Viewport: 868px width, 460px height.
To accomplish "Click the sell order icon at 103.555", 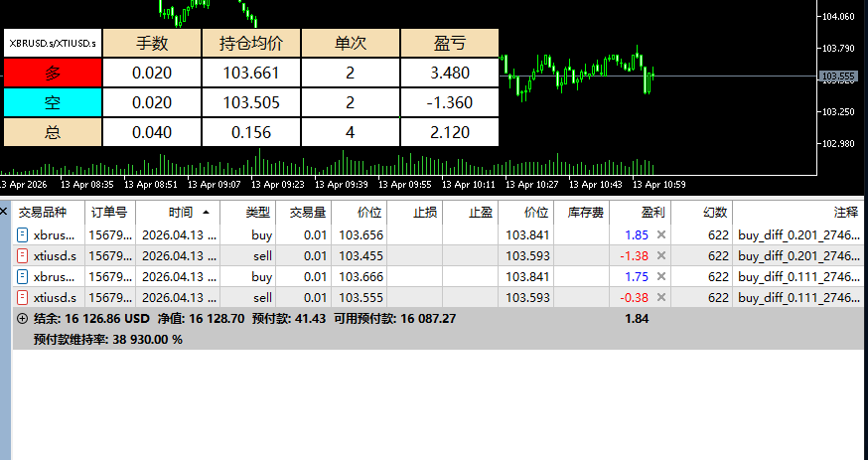I will point(22,298).
